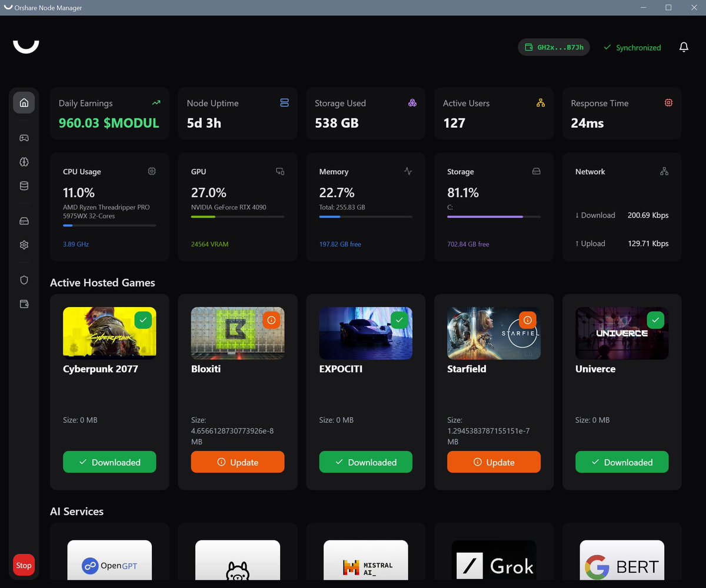Click Downloaded button for Univerce
Viewport: 706px width, 588px height.
click(622, 462)
